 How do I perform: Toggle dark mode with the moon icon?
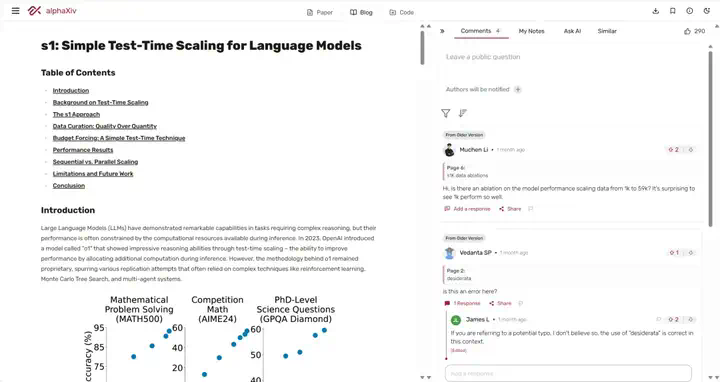[x=707, y=11]
